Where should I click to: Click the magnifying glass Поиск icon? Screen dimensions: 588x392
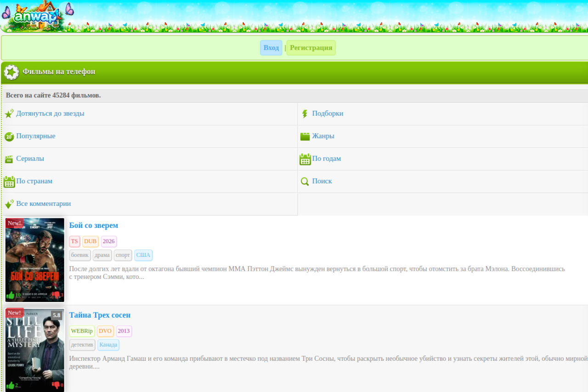[305, 182]
